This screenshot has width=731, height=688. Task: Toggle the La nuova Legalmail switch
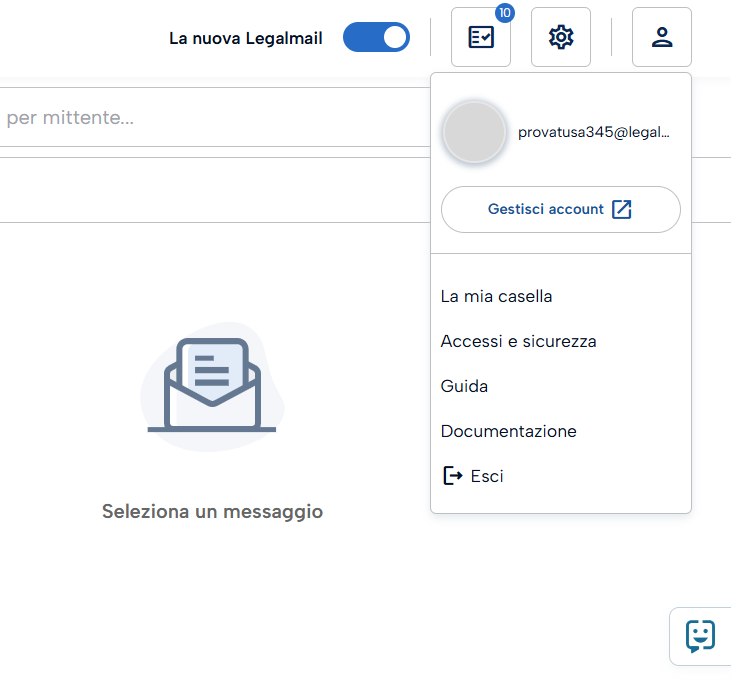[376, 38]
